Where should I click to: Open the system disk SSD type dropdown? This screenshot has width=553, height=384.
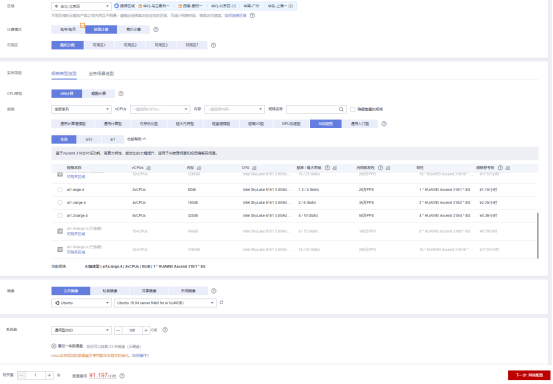point(81,330)
